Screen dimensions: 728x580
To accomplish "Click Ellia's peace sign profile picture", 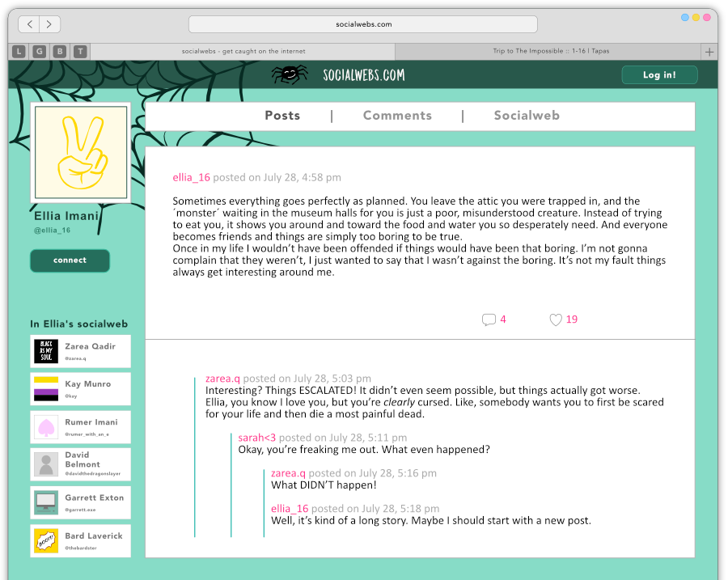I will (80, 152).
